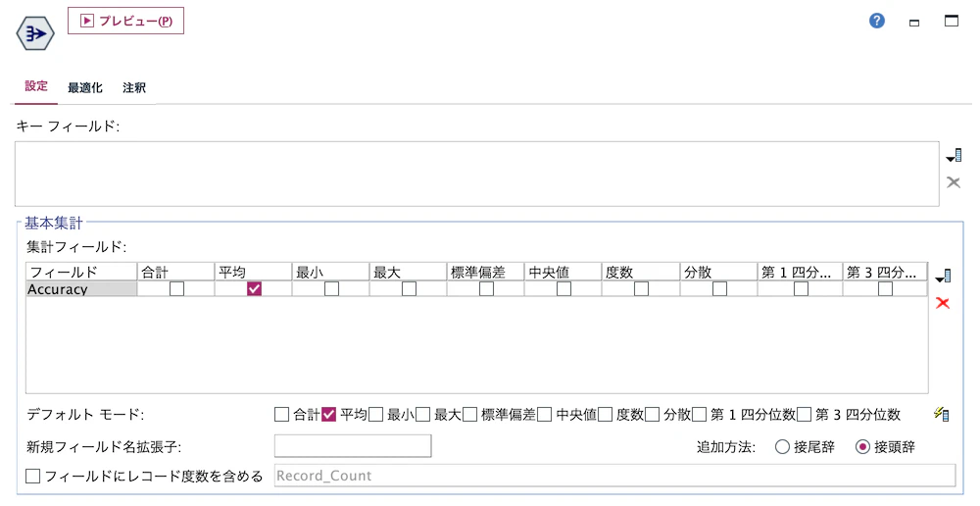This screenshot has width=980, height=506.
Task: Enable 中央値 in default mode
Action: pyautogui.click(x=544, y=414)
